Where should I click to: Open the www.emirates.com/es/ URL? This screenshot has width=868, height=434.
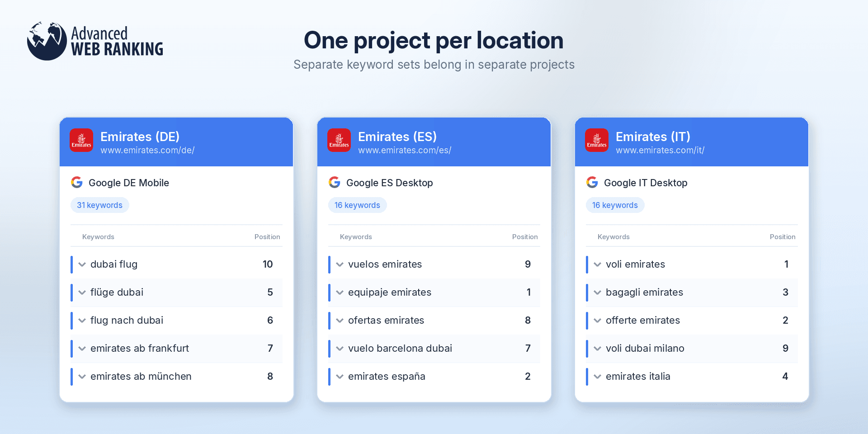coord(405,150)
